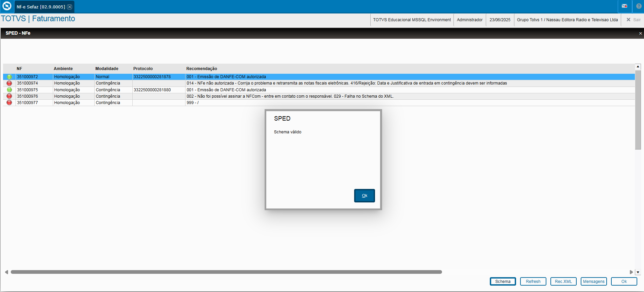The width and height of the screenshot is (644, 292).
Task: Click the grid scroll down arrow
Action: [x=638, y=272]
